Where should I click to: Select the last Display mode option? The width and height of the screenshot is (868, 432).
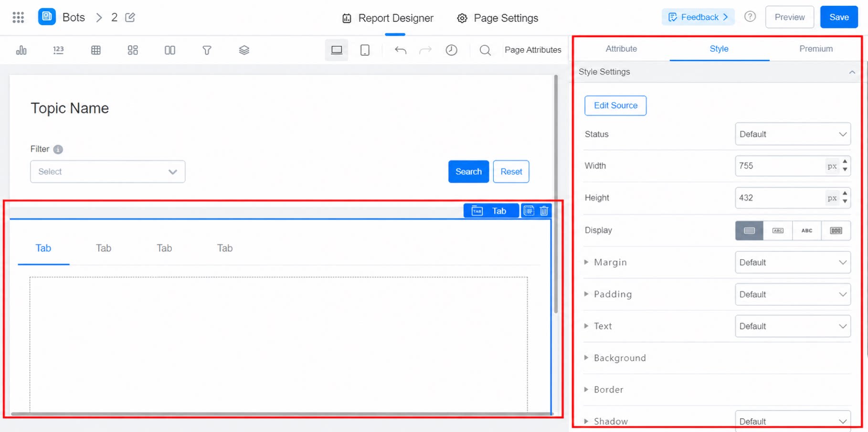point(836,231)
